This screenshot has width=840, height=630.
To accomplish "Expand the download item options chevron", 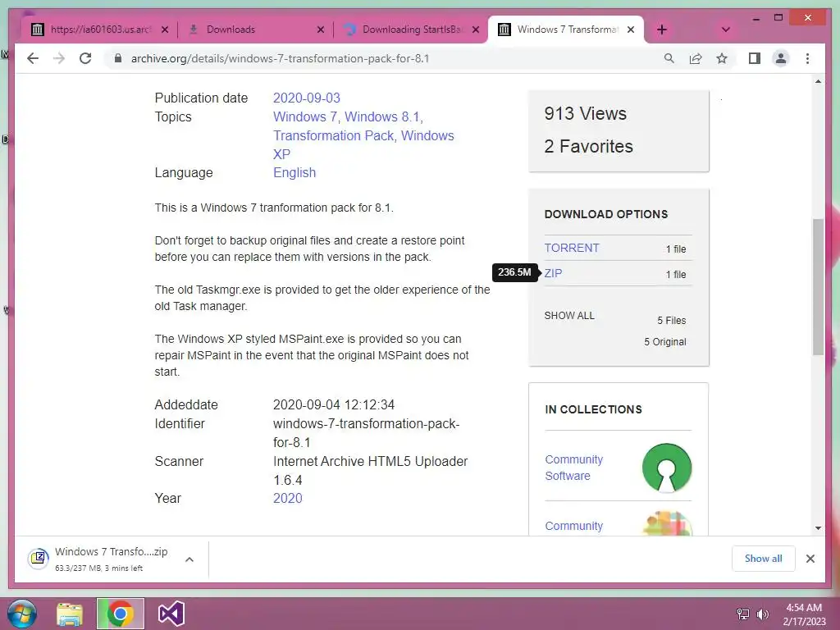I will (189, 559).
